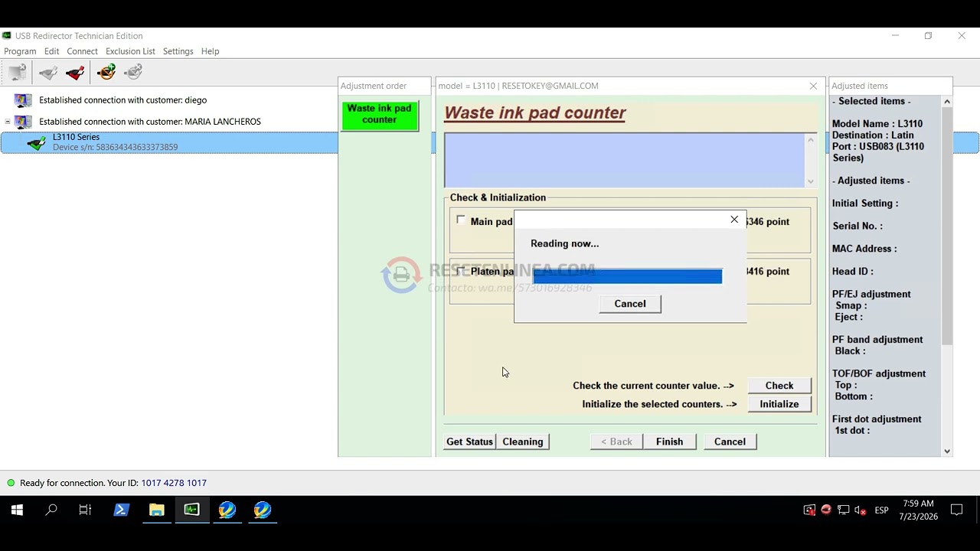Click the L3110 Series USB device icon
This screenshot has width=980, height=551.
pos(36,142)
